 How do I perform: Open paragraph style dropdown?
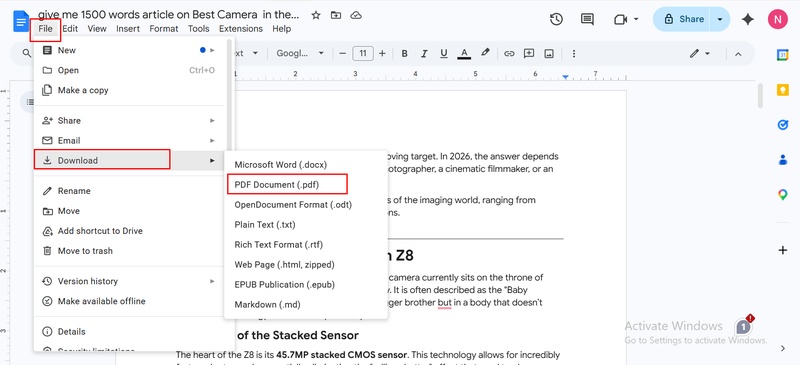point(247,53)
